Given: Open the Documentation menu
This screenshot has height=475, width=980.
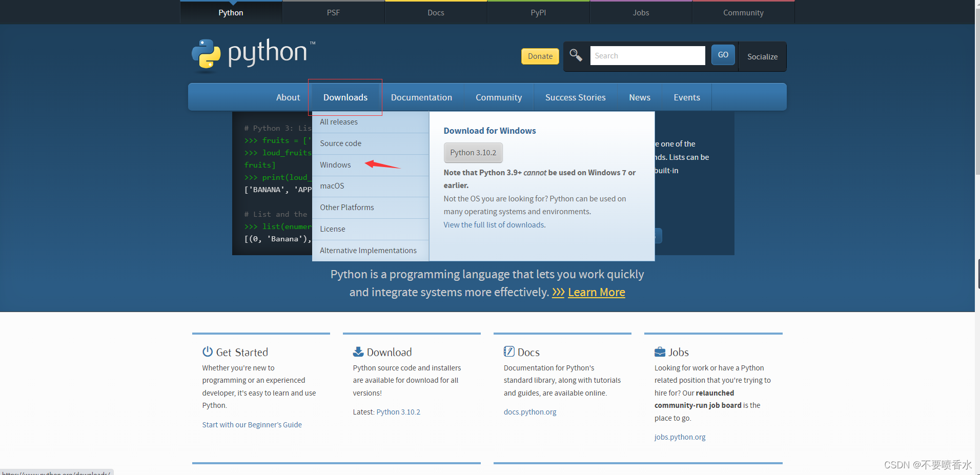Looking at the screenshot, I should (x=421, y=97).
